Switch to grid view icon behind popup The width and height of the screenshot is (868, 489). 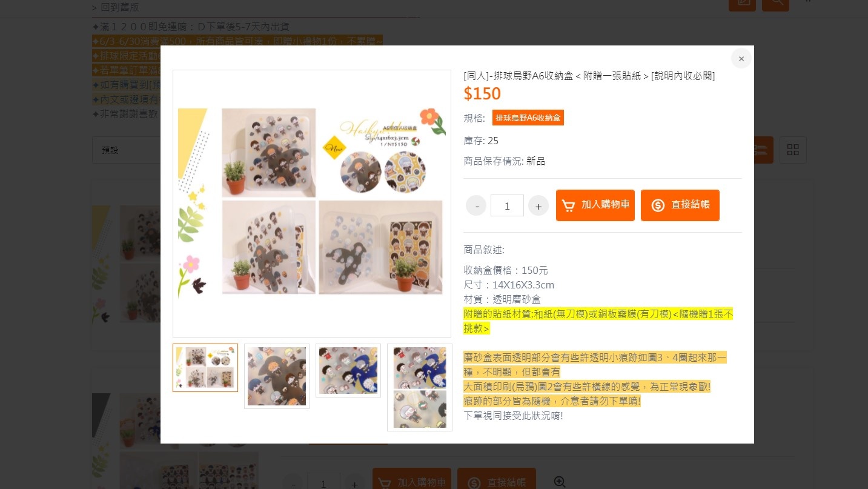pyautogui.click(x=793, y=150)
